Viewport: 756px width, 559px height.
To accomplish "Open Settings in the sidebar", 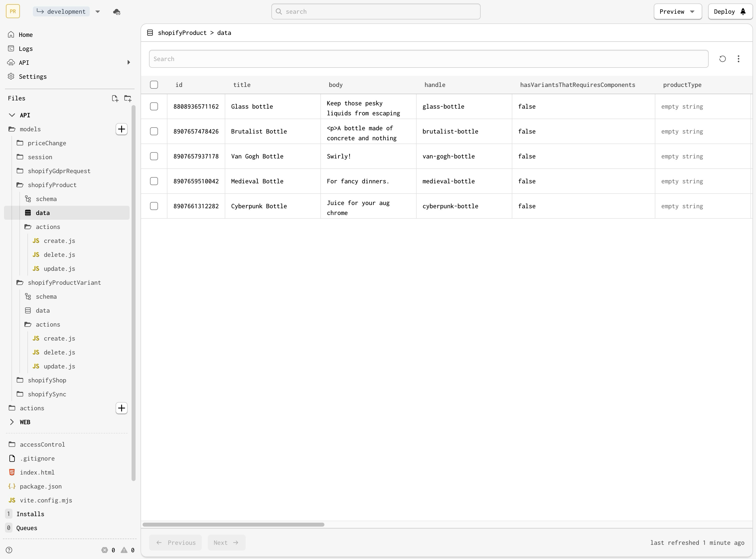I will coord(32,76).
